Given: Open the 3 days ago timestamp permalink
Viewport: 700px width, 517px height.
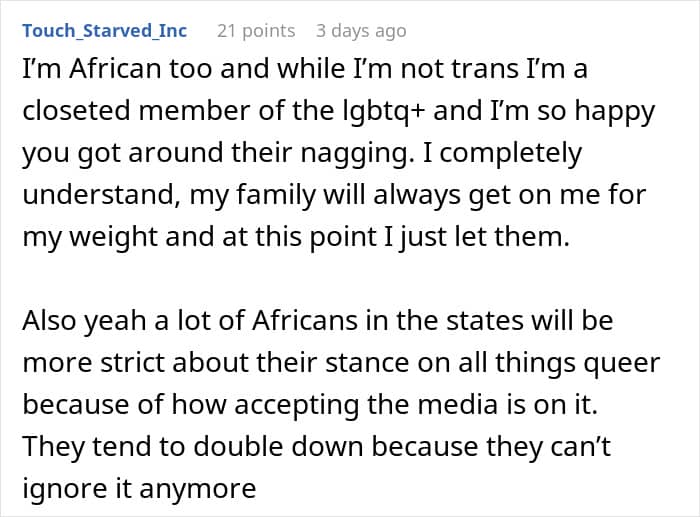Looking at the screenshot, I should (x=361, y=31).
